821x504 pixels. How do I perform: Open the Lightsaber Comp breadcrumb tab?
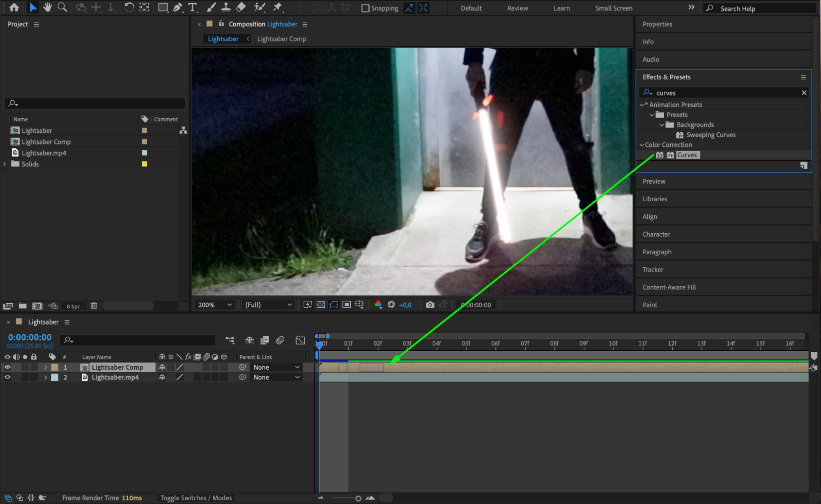coord(281,39)
